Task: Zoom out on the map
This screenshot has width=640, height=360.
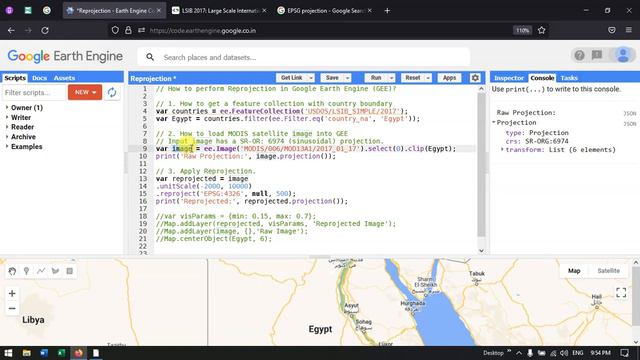Action: [12, 309]
